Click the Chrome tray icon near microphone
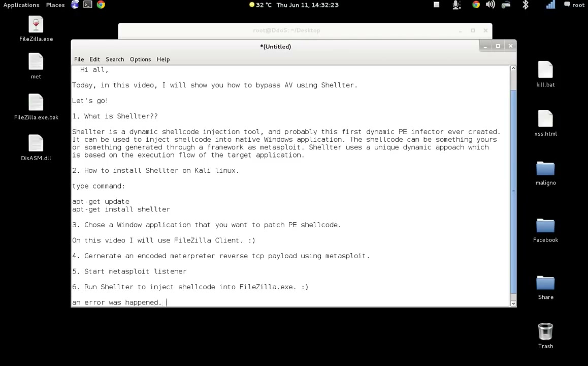The height and width of the screenshot is (366, 588). (x=476, y=5)
